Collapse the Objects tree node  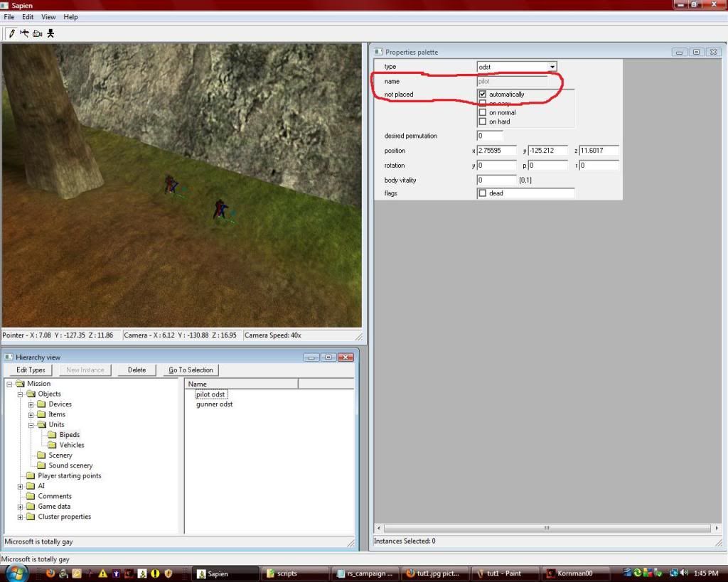[20, 394]
